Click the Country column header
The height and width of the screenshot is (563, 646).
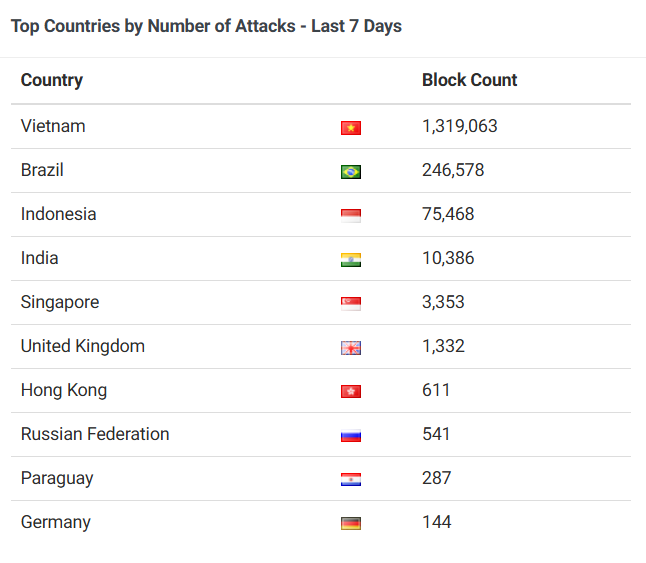52,80
